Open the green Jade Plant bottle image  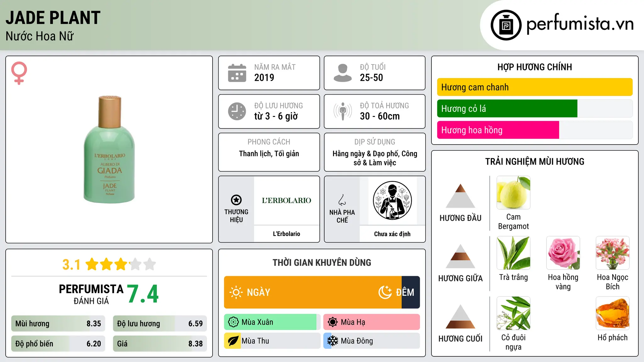(x=109, y=150)
